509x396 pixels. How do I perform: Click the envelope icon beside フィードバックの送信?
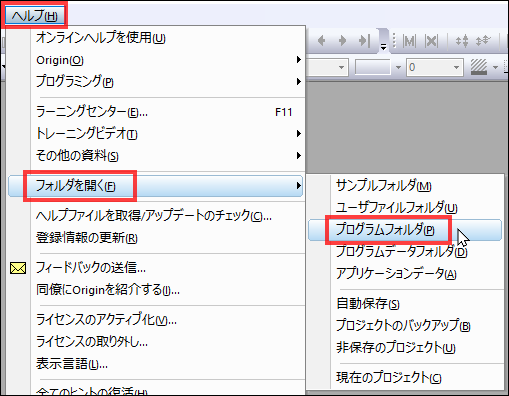[18, 268]
